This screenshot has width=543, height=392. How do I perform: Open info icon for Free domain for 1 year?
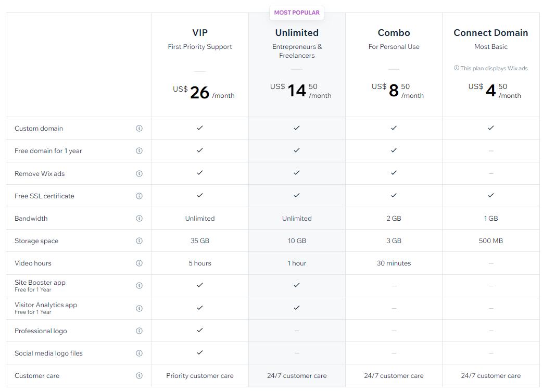[x=139, y=150]
